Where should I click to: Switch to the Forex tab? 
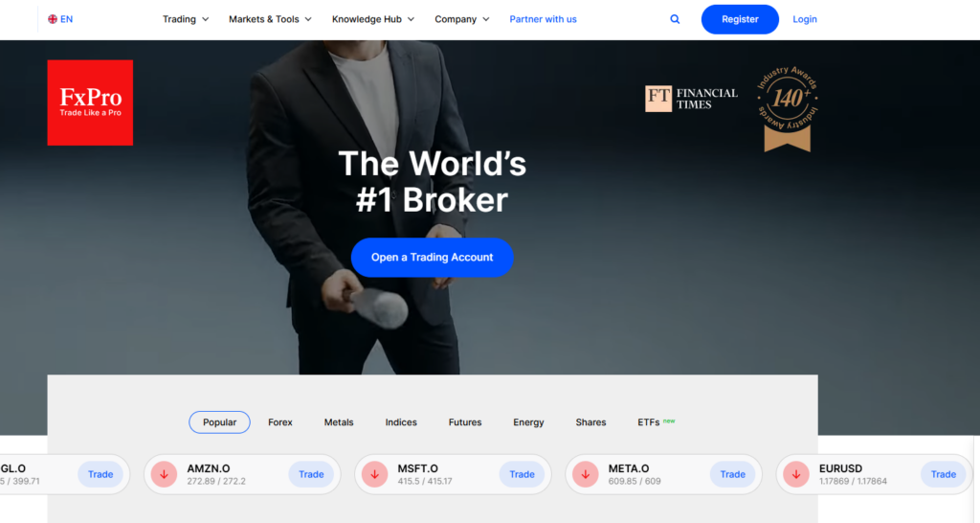pos(280,422)
